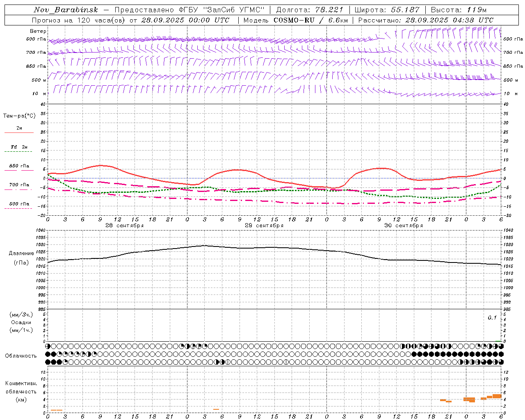Screen dimensions: 525x420
Task: Click the 'Td 2м' dew point legend entry
Action: tap(19, 147)
